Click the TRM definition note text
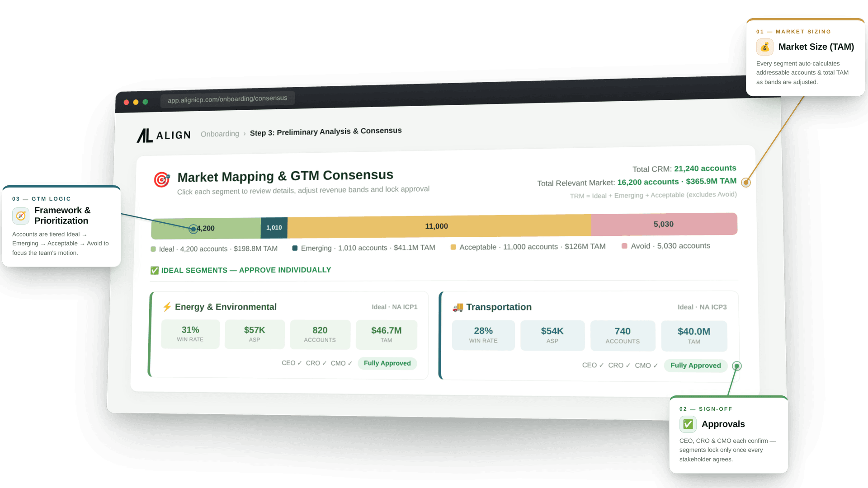Viewport: 868px width, 488px height. [653, 195]
